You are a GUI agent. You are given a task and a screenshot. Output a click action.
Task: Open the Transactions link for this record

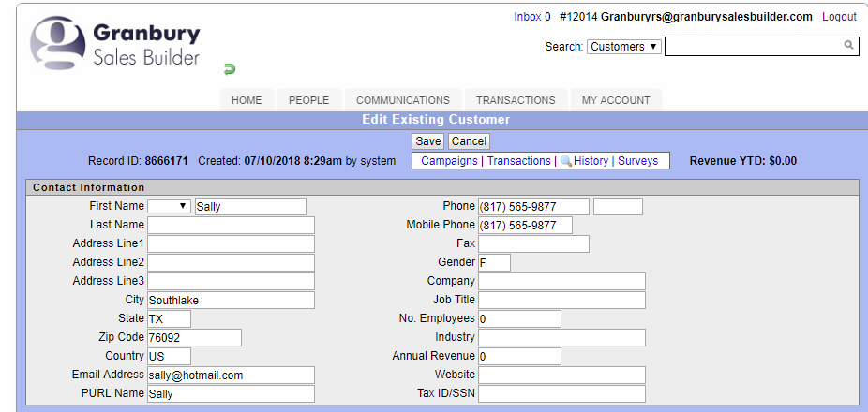pyautogui.click(x=518, y=161)
